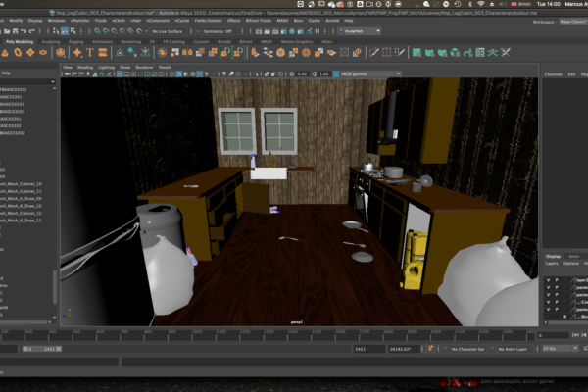
Task: Open the m.ayrton account dropdown
Action: coord(360,31)
